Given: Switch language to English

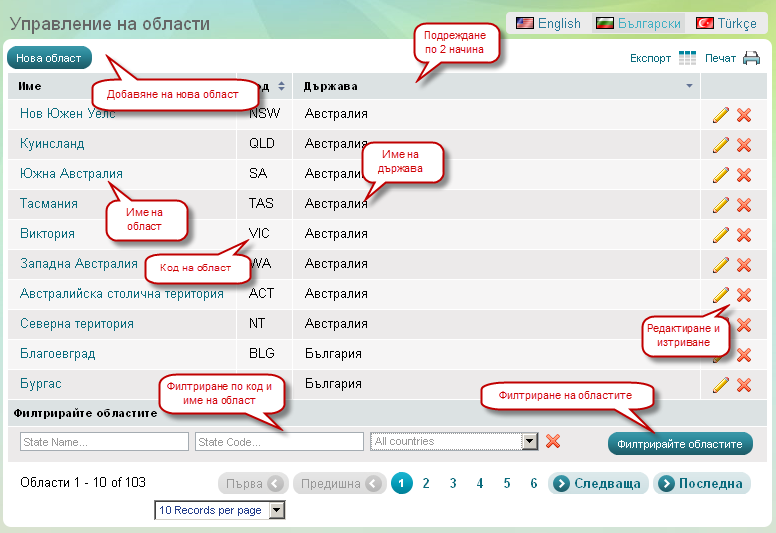Looking at the screenshot, I should pyautogui.click(x=548, y=23).
